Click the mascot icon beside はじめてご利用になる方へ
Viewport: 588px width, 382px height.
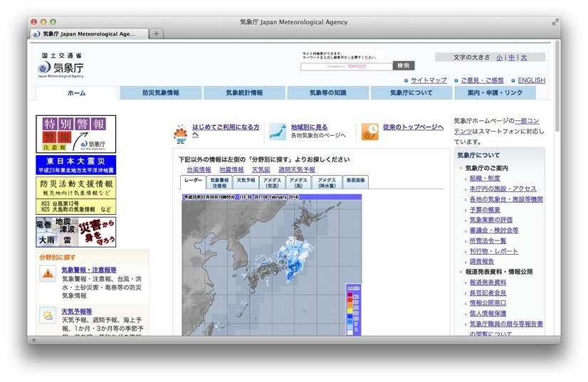coord(180,134)
